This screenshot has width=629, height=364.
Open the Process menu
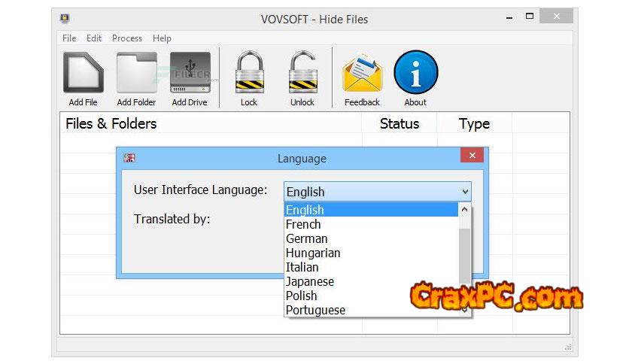click(126, 38)
